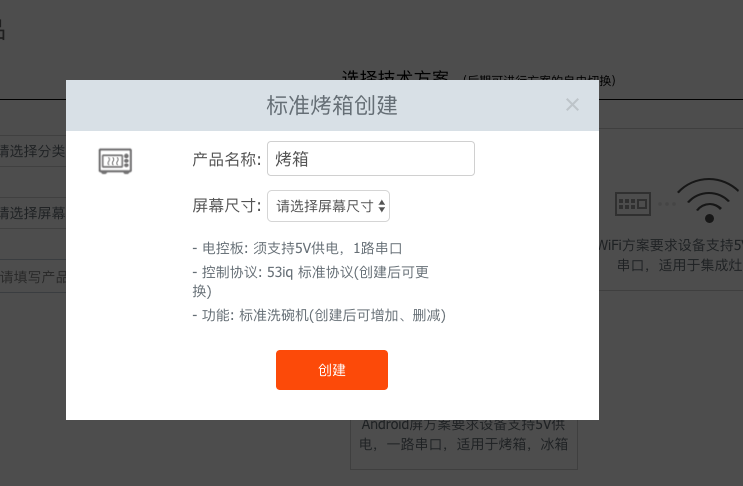Click the background 请填写产品 text field

33,276
